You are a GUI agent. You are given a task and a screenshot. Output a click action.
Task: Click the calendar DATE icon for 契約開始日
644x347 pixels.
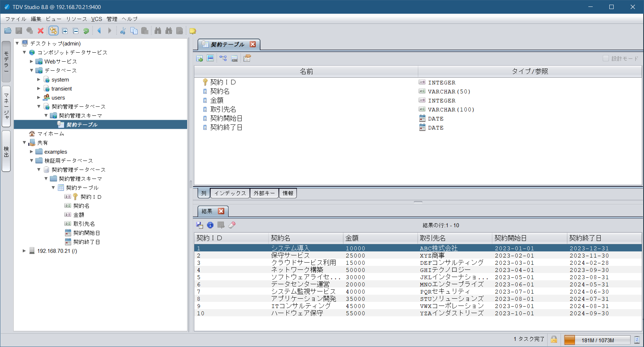point(422,118)
